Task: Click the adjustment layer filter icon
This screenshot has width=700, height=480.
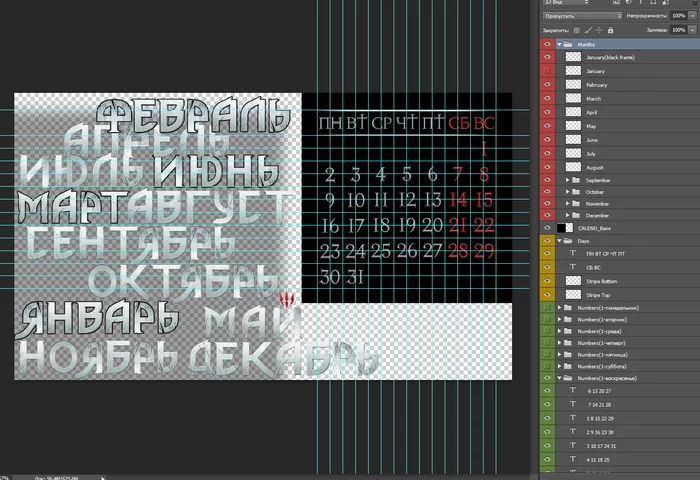Action: 629,2
